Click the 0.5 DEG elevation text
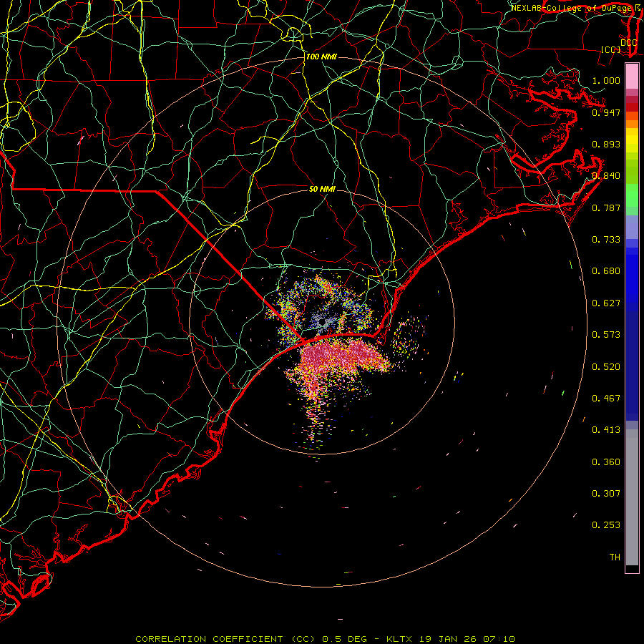Viewport: 644px width, 644px height. click(x=346, y=639)
